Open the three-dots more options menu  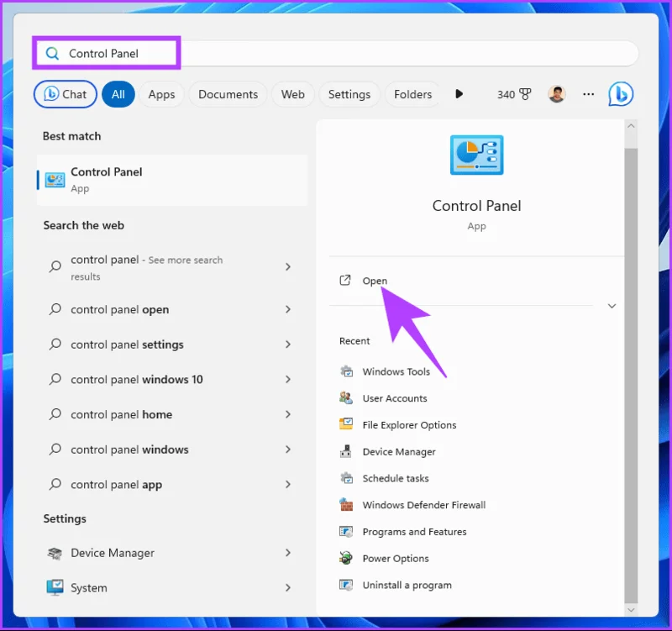589,94
